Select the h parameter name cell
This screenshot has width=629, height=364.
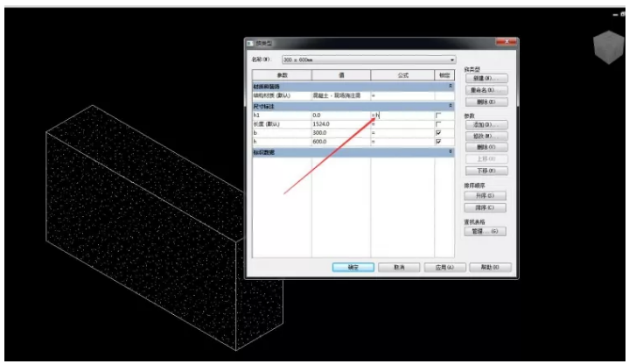[x=282, y=142]
